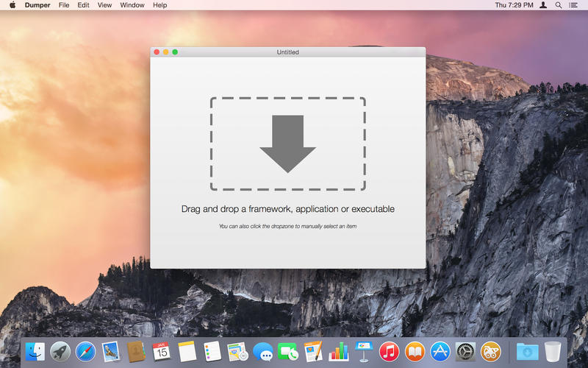Launch Safari compass icon in Dock
This screenshot has height=368, width=588.
click(x=85, y=352)
